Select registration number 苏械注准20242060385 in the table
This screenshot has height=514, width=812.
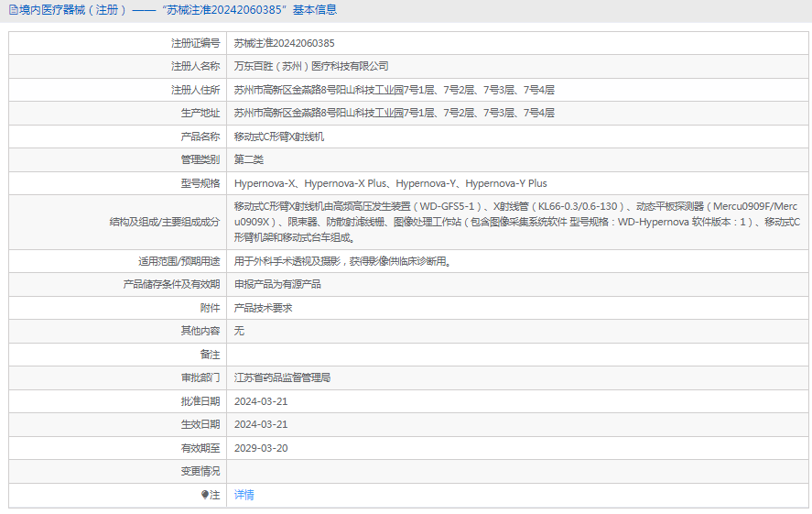tap(285, 43)
